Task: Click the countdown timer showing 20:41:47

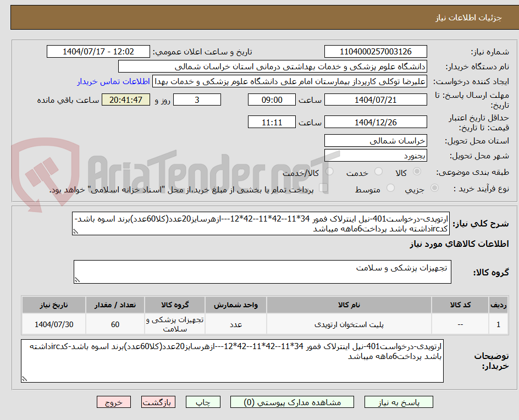Action: click(125, 100)
